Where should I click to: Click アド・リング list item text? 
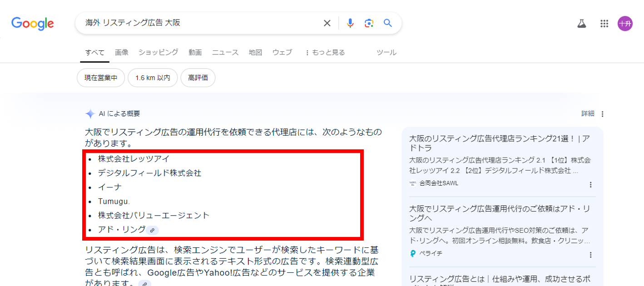click(x=122, y=230)
